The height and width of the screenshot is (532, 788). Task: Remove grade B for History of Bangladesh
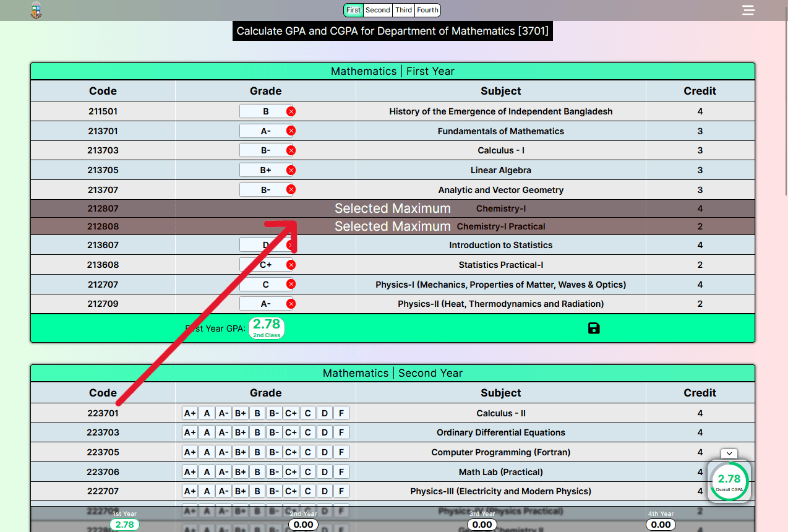click(291, 111)
